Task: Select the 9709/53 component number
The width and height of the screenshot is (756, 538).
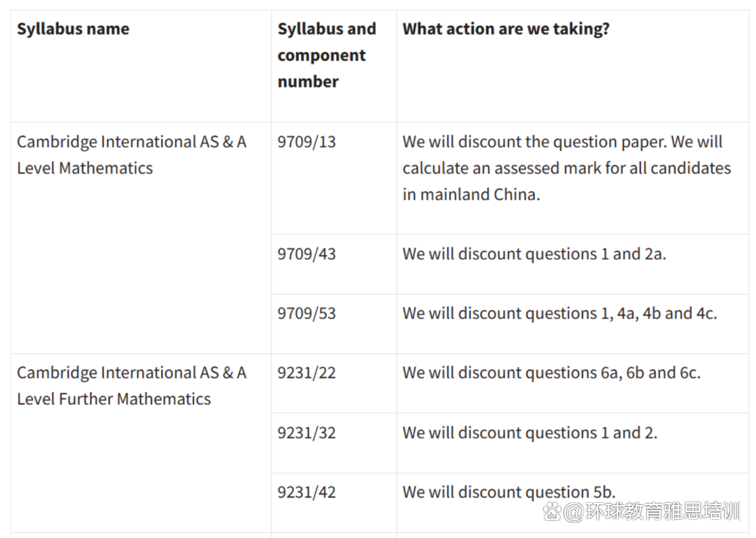Action: click(307, 313)
